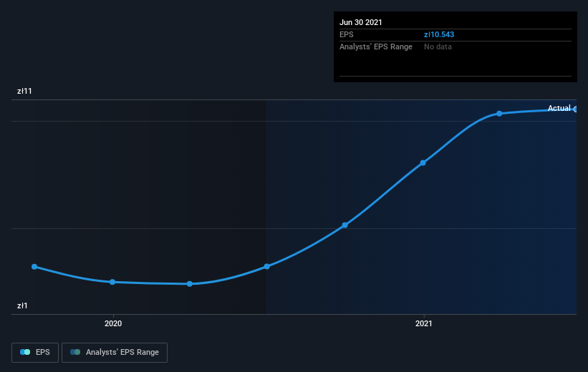This screenshot has width=588, height=372.
Task: Click the 2020 axis label
Action: 113,323
